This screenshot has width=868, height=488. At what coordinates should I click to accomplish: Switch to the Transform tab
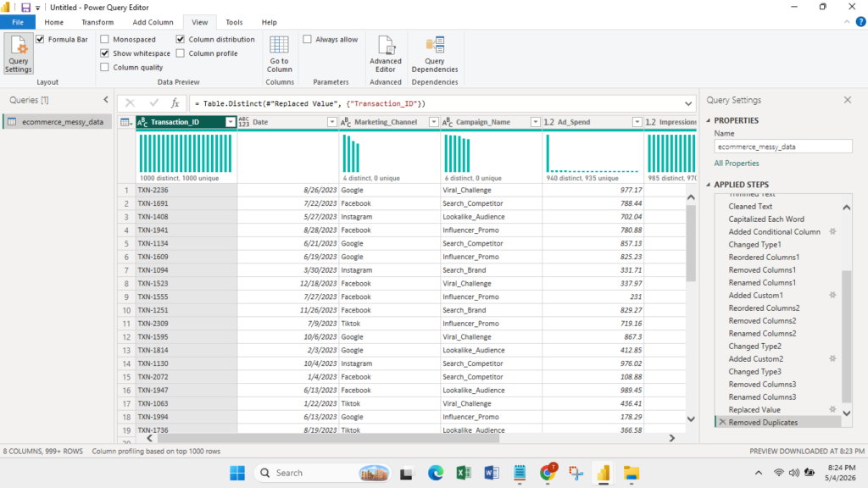[x=97, y=22]
